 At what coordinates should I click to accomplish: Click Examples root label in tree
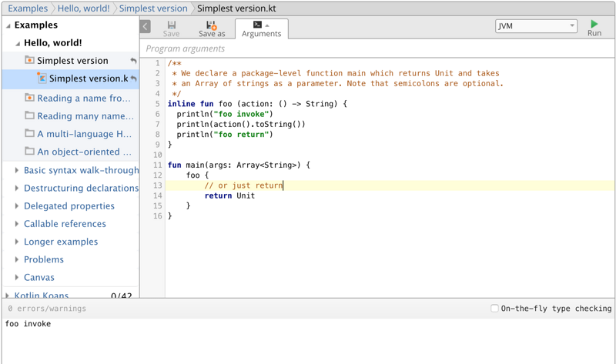[x=36, y=25]
